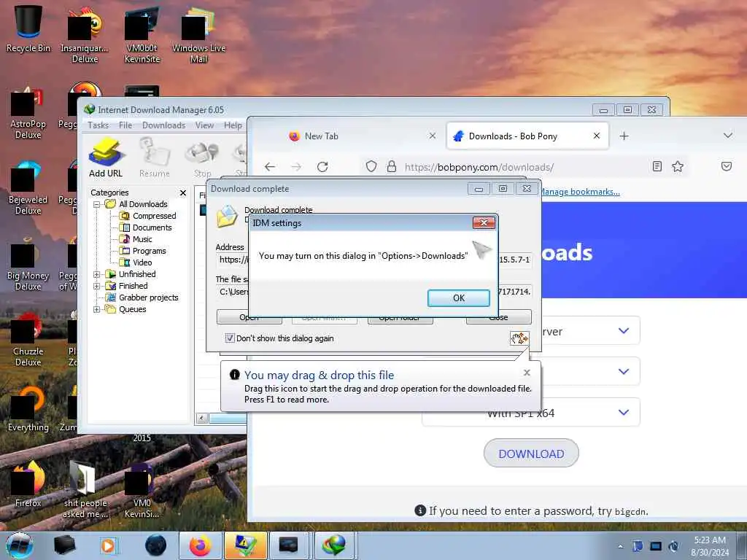
Task: Open the first dropdown ending in 'rver'
Action: [591, 331]
